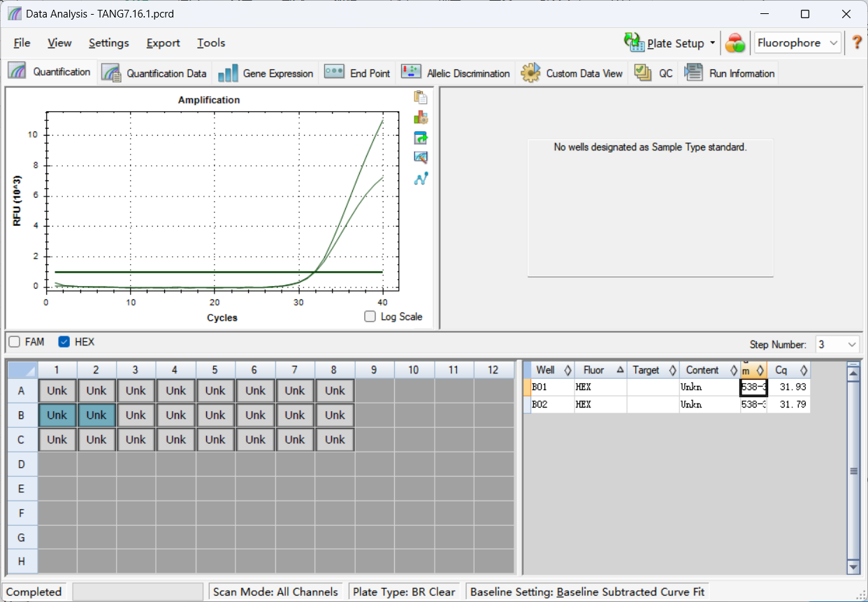This screenshot has width=868, height=602.
Task: Select well A1 in the plate grid
Action: click(x=57, y=391)
